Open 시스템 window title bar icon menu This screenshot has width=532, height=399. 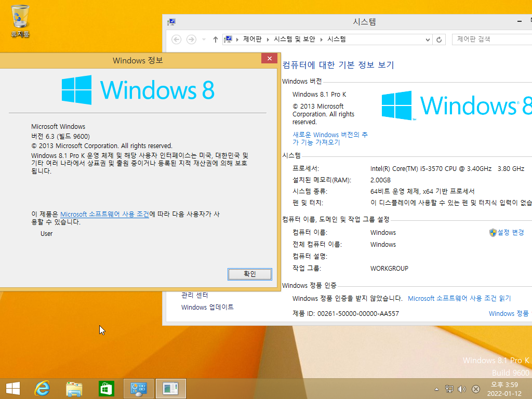[x=171, y=22]
